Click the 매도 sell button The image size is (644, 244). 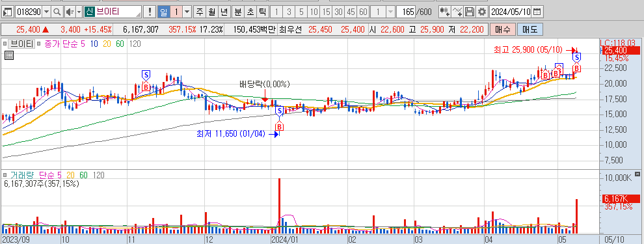pyautogui.click(x=530, y=29)
